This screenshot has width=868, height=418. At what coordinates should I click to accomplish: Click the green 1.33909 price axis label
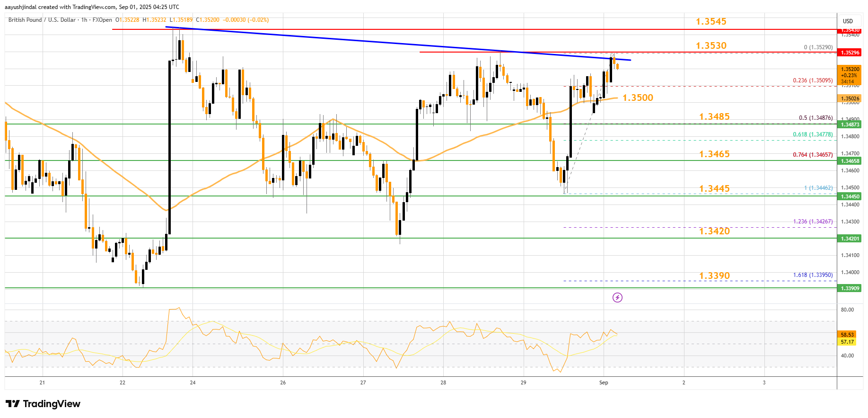(x=850, y=288)
